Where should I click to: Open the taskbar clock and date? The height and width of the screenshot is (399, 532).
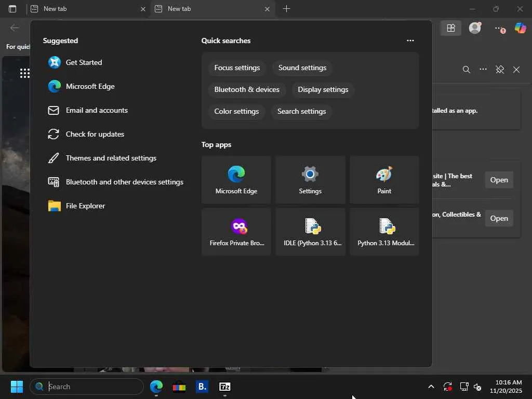506,387
